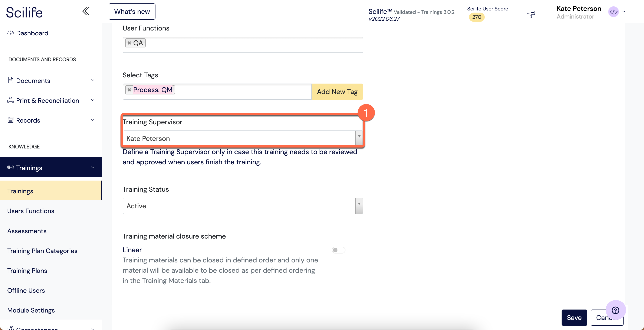
Task: Open the help question mark bubble
Action: [x=615, y=310]
